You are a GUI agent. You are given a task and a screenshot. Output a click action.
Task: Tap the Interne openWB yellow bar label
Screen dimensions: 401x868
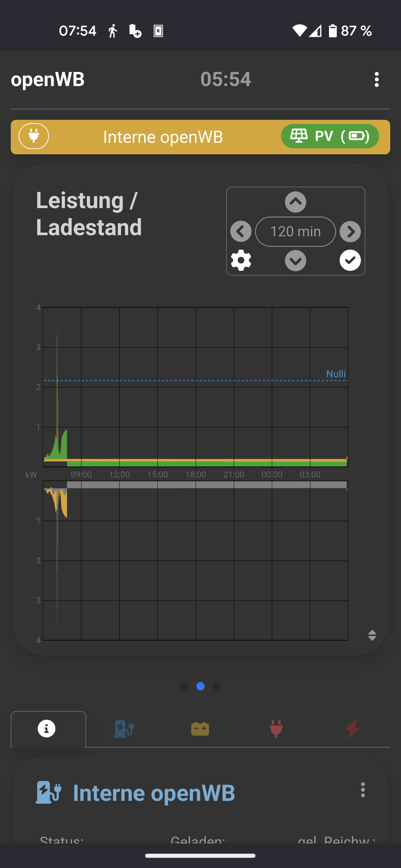163,137
